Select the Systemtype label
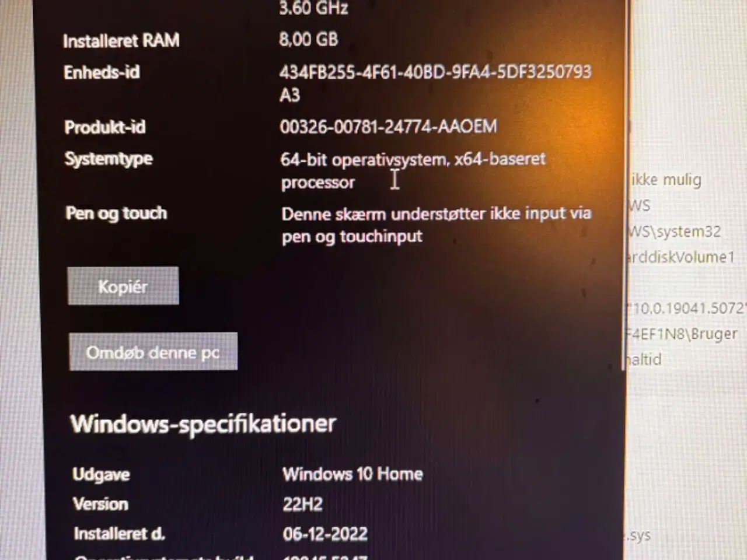 click(x=109, y=159)
